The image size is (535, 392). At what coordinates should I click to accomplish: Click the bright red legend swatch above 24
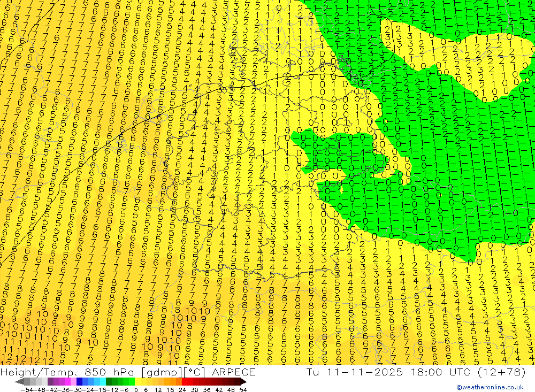click(x=185, y=381)
